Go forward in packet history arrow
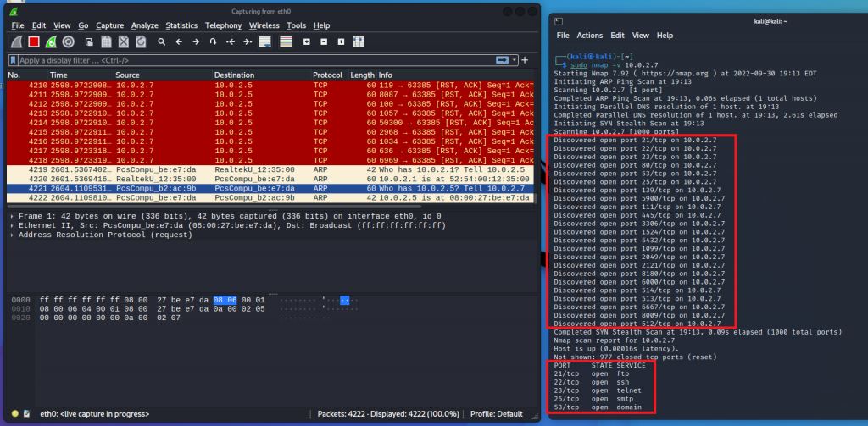Image resolution: width=868 pixels, height=426 pixels. [x=196, y=41]
